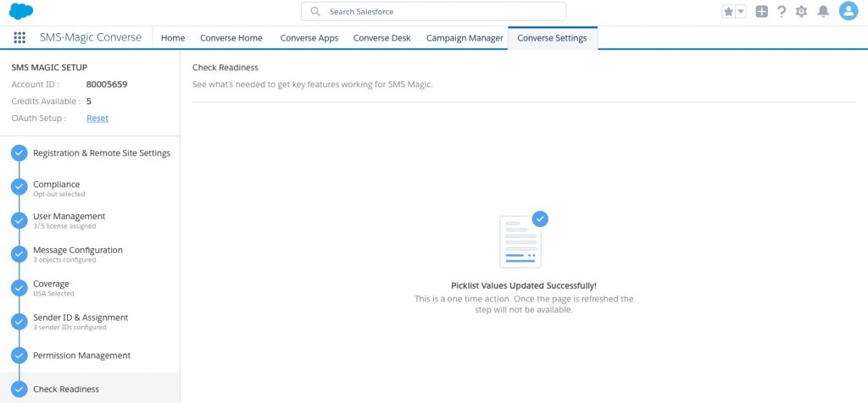Click the 'USA Selected' subtitle
The width and height of the screenshot is (868, 403).
click(x=53, y=294)
